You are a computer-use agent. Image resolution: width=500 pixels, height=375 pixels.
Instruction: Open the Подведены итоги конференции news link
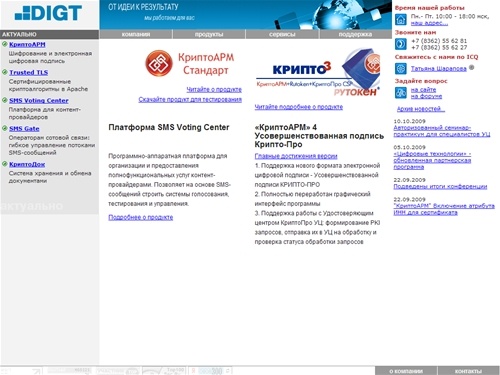(440, 186)
